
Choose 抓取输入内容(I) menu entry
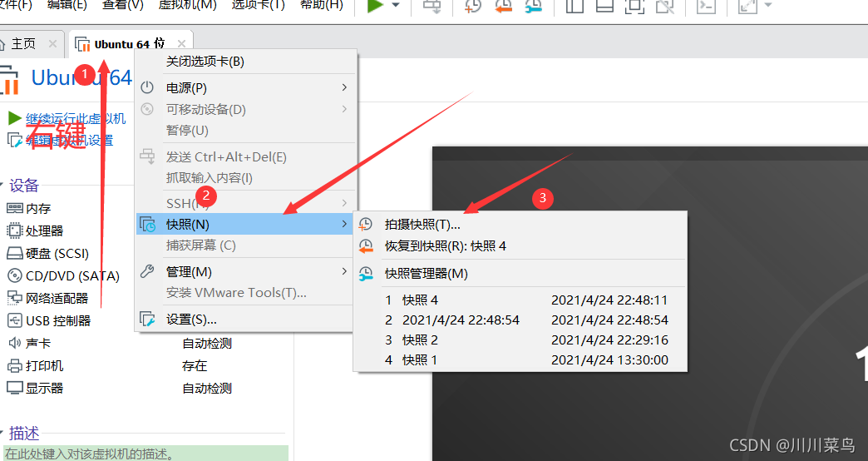[x=244, y=178]
